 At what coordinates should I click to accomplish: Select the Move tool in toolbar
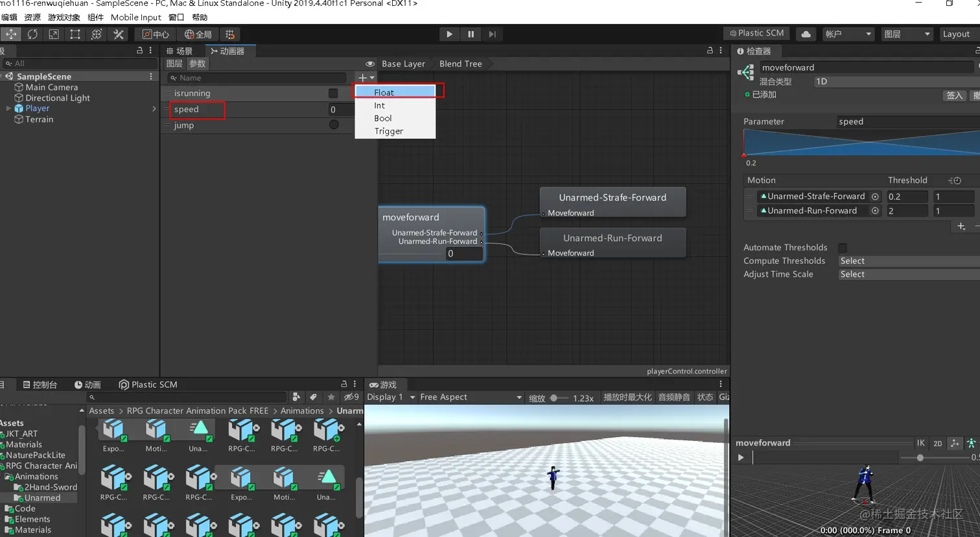click(11, 34)
